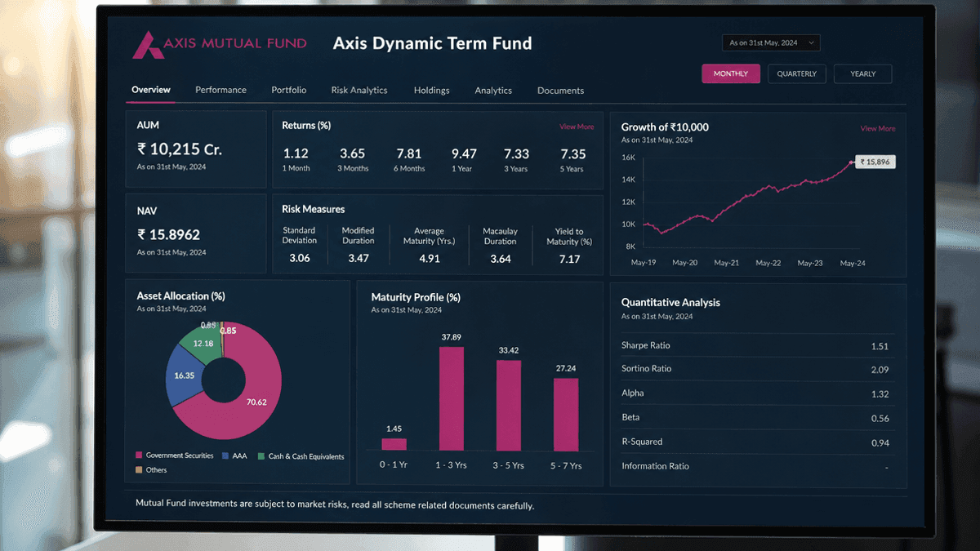Open the date dropdown 'As on 31st May, 2024'
The height and width of the screenshot is (551, 980).
771,42
